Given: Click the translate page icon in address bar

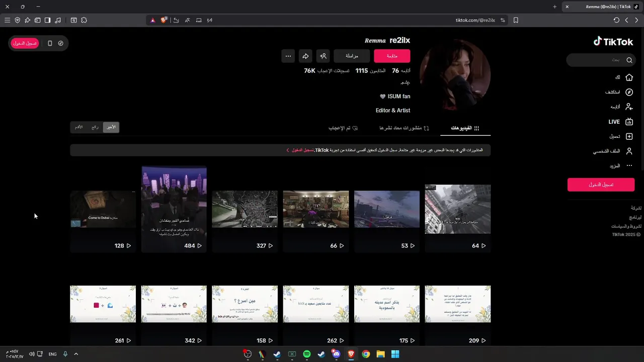Looking at the screenshot, I should pyautogui.click(x=187, y=20).
